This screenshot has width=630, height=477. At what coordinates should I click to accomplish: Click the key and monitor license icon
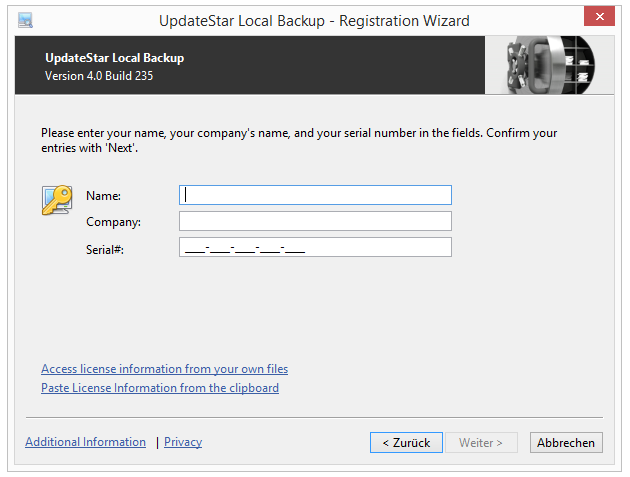[57, 200]
